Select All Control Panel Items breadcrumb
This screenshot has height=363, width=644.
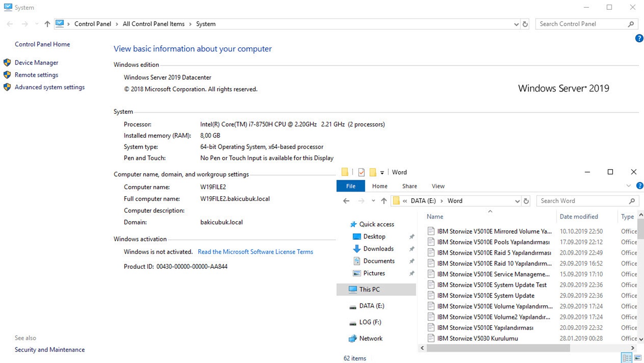154,24
